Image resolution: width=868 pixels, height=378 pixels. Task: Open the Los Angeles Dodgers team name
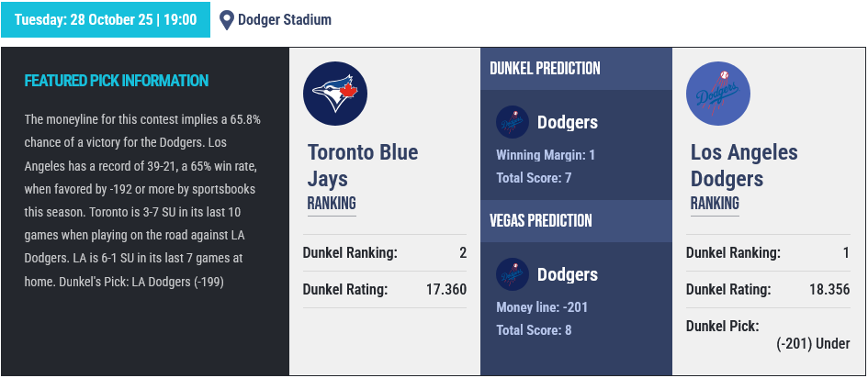coord(744,164)
